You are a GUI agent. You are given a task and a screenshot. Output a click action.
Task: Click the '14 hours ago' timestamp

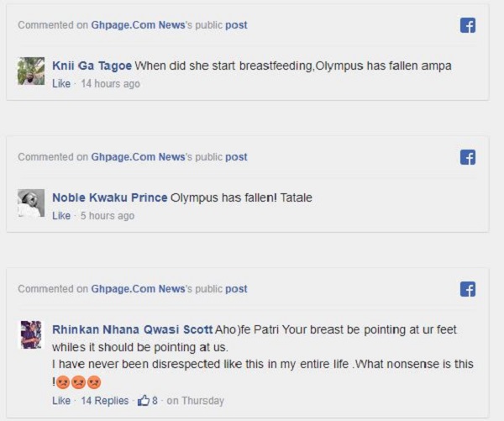(110, 84)
